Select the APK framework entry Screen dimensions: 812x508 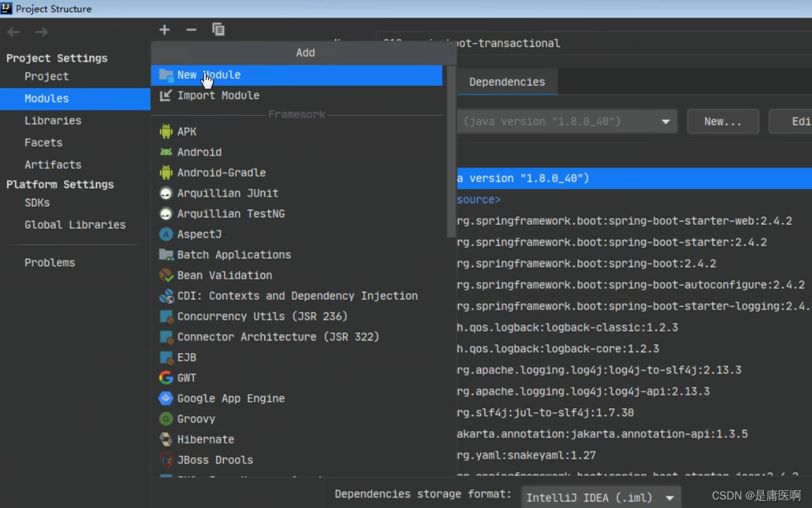tap(297, 132)
